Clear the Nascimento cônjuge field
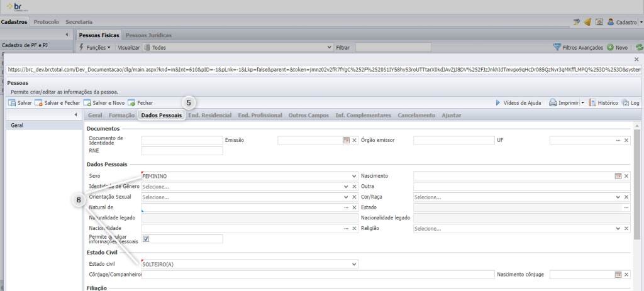Viewport: 644px width, 291px height. pos(627,275)
